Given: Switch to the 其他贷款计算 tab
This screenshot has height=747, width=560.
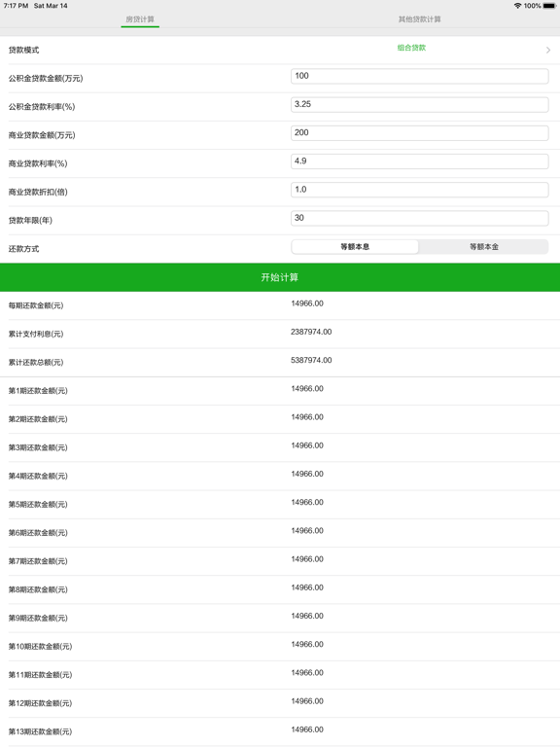Looking at the screenshot, I should [420, 19].
